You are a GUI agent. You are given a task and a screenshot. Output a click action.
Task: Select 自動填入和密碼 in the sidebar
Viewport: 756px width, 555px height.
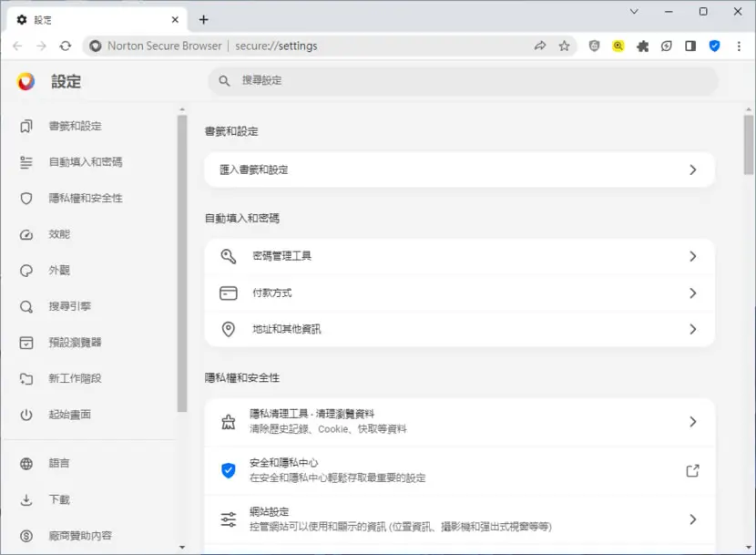click(x=86, y=162)
